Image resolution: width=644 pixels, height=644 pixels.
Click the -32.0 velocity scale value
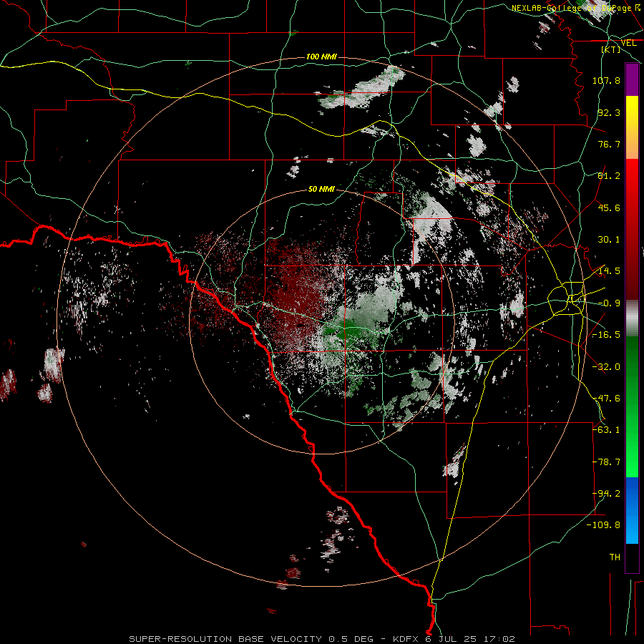pyautogui.click(x=606, y=367)
